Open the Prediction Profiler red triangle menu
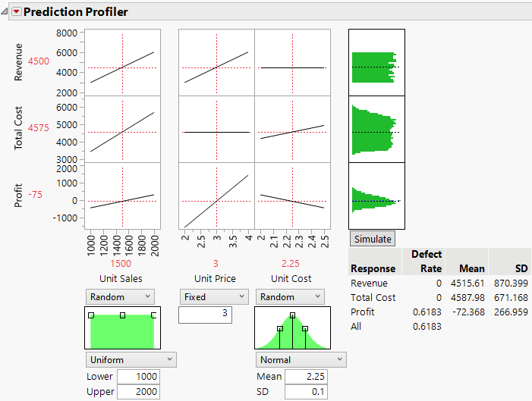Viewport: 532px width, 401px height. click(x=15, y=12)
